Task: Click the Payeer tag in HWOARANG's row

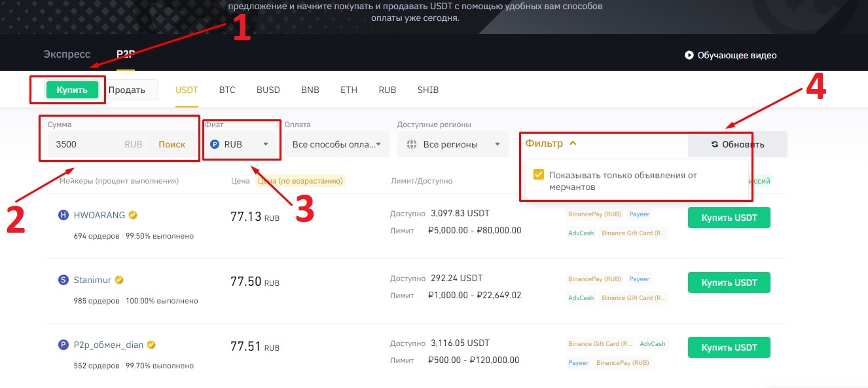Action: [x=640, y=214]
